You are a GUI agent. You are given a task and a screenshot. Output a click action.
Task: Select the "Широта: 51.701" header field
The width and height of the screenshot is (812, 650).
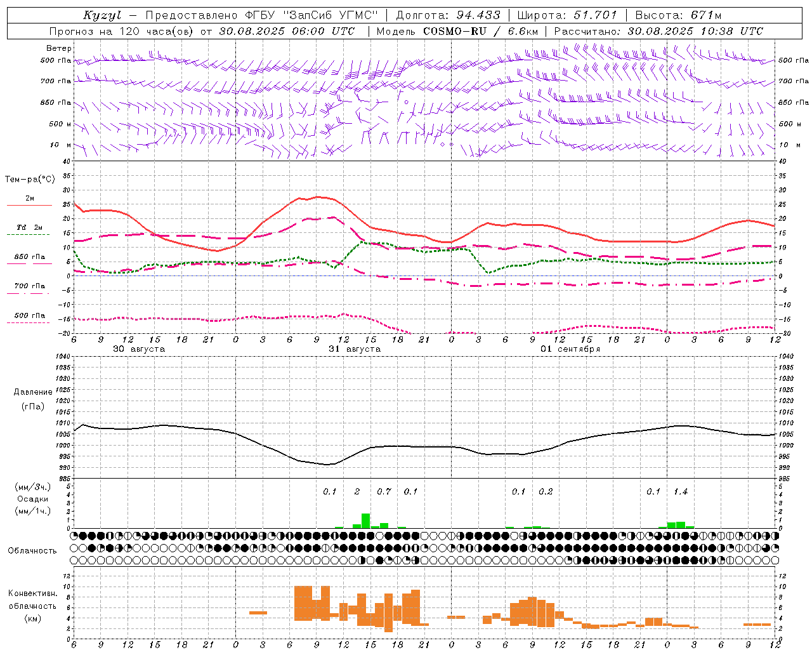tap(567, 15)
